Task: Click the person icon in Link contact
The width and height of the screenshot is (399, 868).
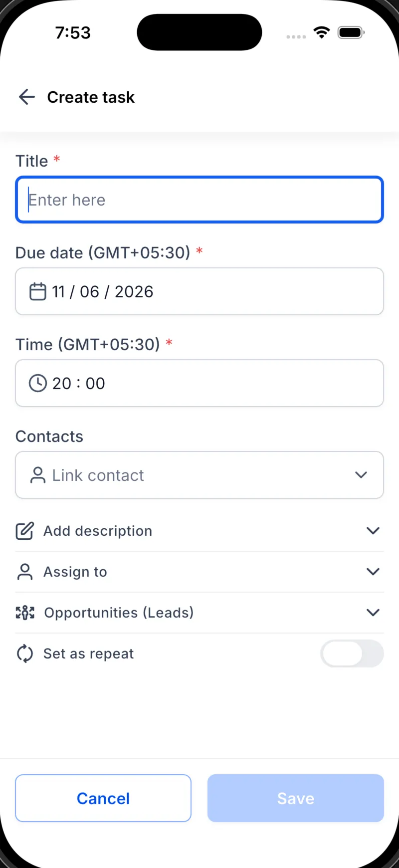Action: [x=38, y=475]
